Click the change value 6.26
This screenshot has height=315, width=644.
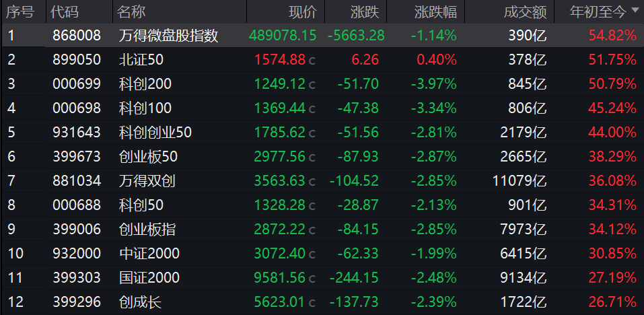click(365, 60)
